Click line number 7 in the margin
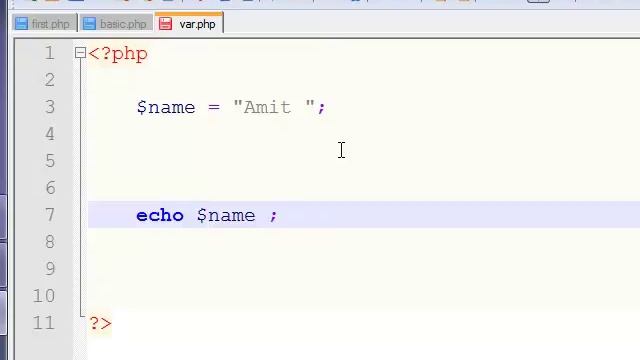Image resolution: width=640 pixels, height=360 pixels. click(50, 215)
